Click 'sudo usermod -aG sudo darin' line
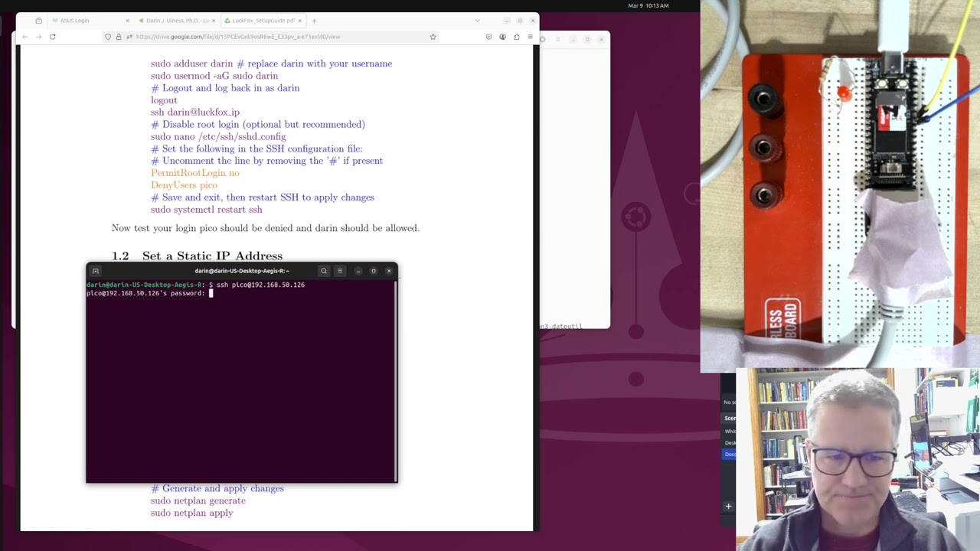Screen dimensions: 980x551 click(214, 76)
